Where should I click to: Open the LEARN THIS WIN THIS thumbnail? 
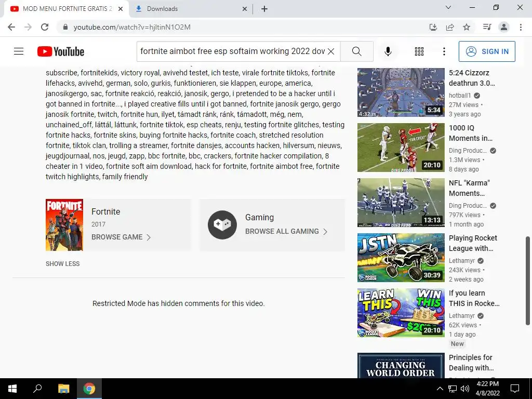(x=401, y=312)
